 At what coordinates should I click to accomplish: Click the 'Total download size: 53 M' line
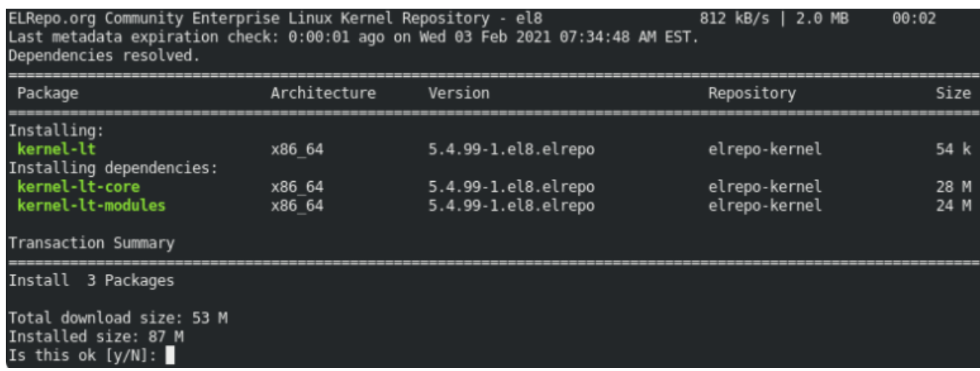click(117, 318)
